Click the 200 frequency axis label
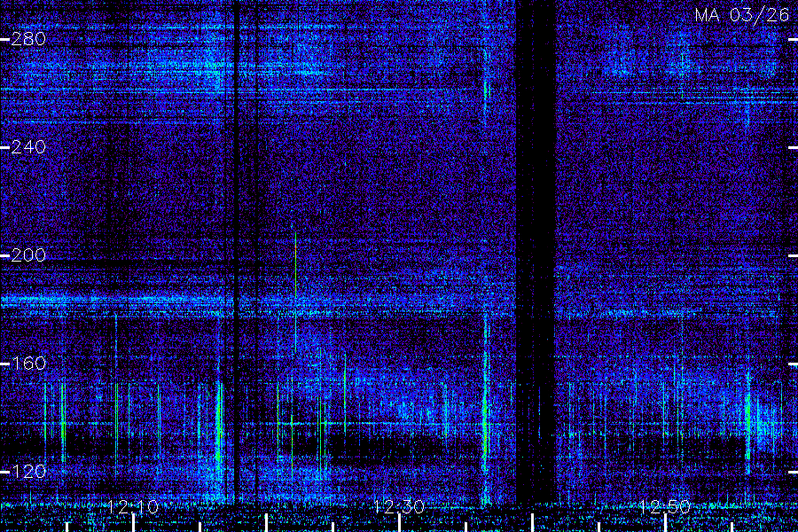This screenshot has height=532, width=798. pyautogui.click(x=28, y=255)
